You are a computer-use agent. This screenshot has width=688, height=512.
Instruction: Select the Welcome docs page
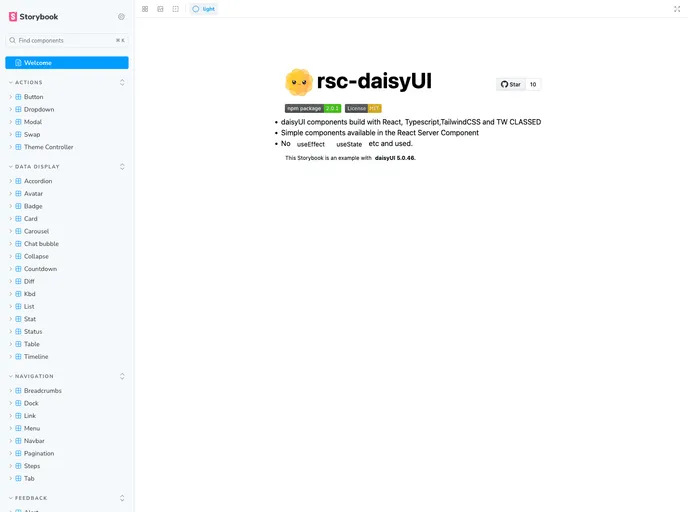(67, 63)
